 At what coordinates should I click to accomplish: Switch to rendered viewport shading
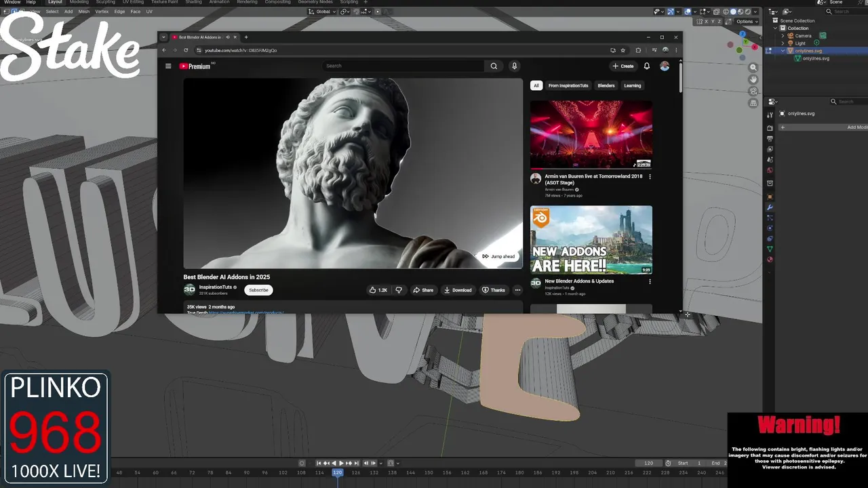[748, 12]
